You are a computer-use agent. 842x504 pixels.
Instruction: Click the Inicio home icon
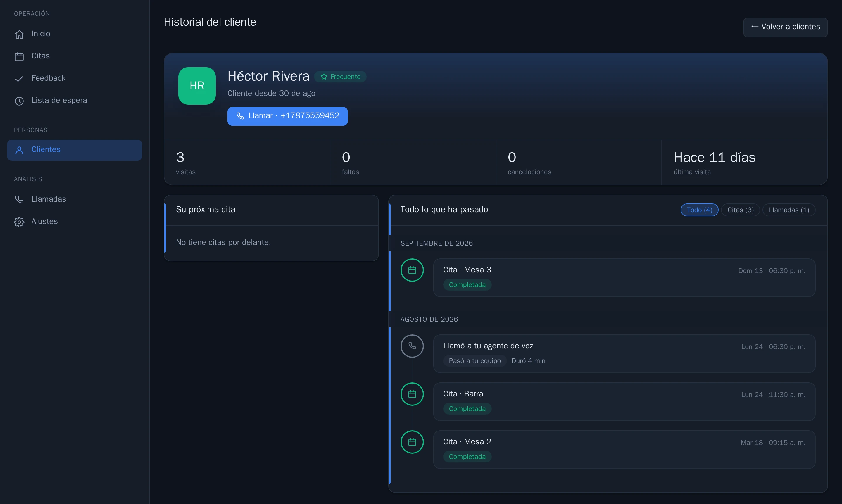coord(19,34)
